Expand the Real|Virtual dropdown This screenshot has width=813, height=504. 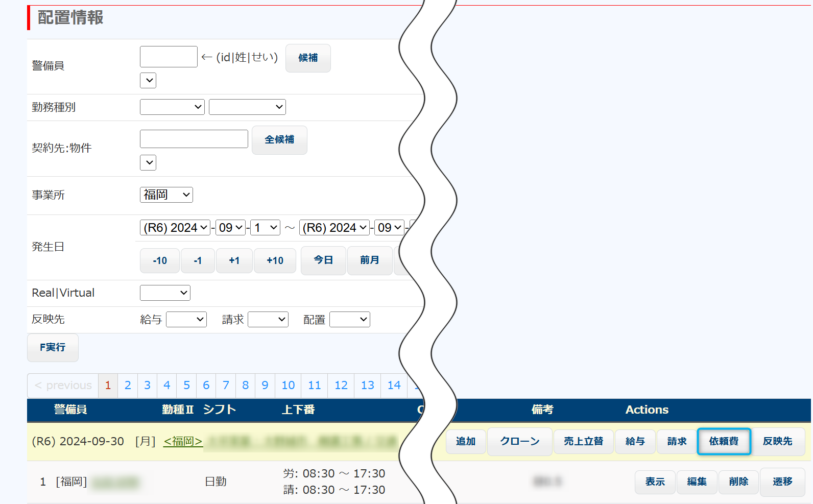(x=165, y=293)
